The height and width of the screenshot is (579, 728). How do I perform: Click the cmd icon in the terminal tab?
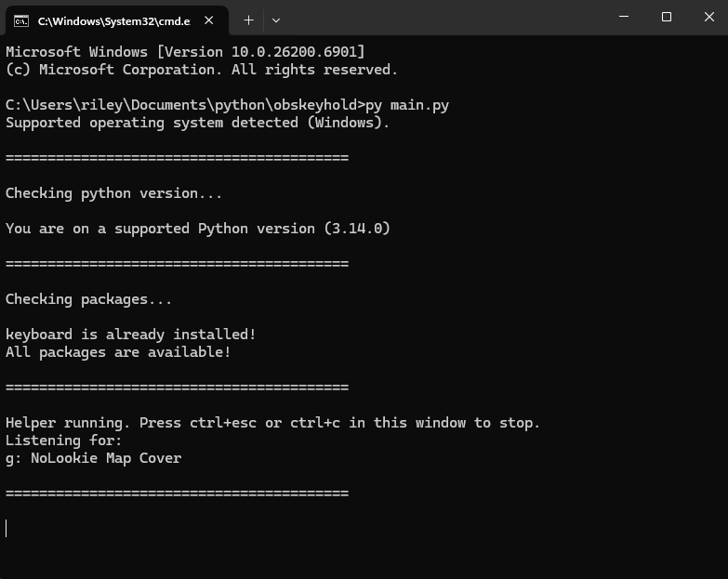(x=21, y=20)
